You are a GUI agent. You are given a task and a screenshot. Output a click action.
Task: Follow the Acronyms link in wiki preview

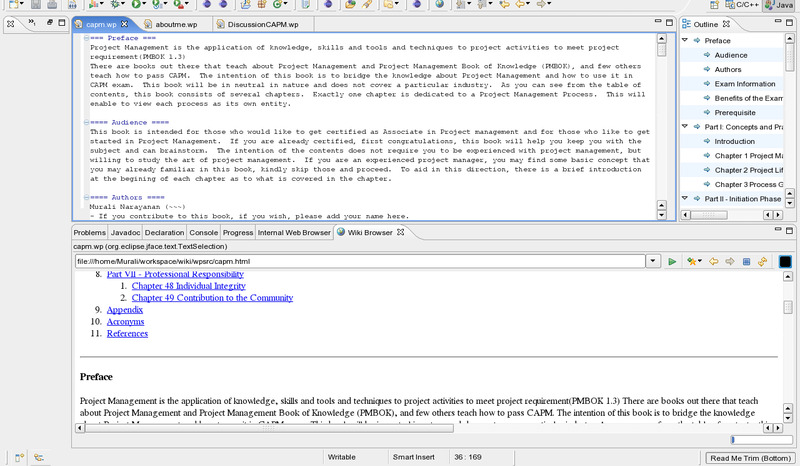click(x=125, y=322)
